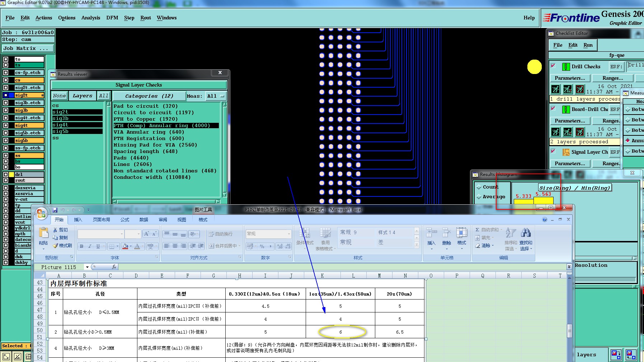This screenshot has width=644, height=362.
Task: Click the Find and Select binoculars icon
Action: coord(526,233)
